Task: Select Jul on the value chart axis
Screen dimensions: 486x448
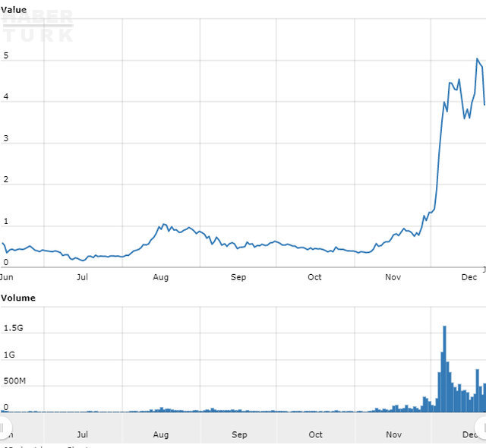Action: [82, 277]
